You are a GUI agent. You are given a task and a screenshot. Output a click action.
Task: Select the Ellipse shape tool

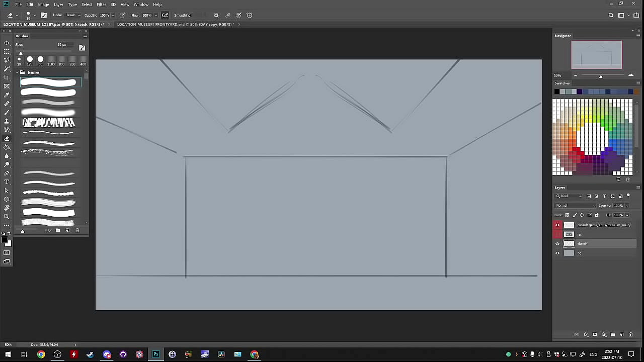7,199
